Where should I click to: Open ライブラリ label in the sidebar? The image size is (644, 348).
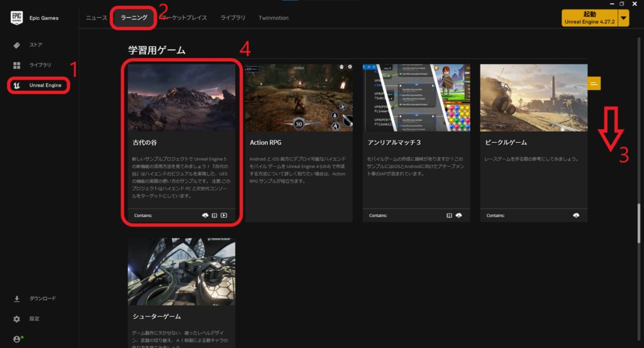[40, 65]
